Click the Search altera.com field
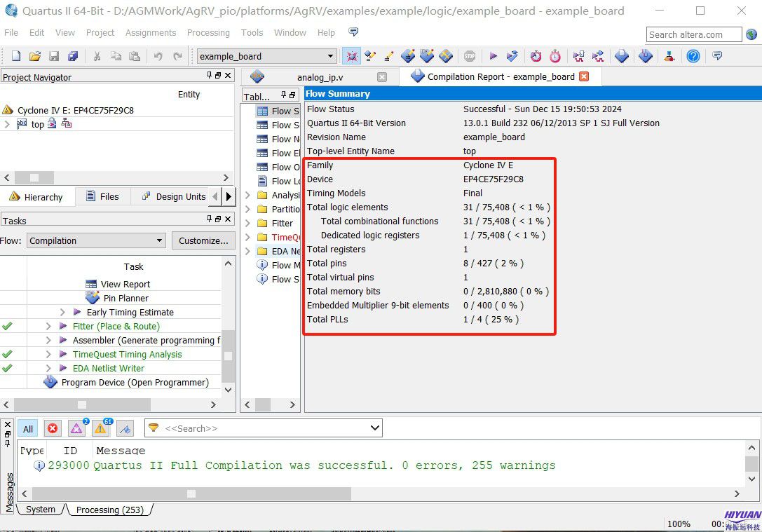Image resolution: width=762 pixels, height=532 pixels. (x=693, y=34)
